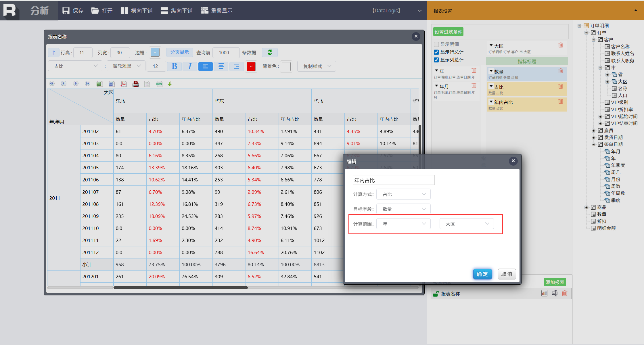This screenshot has height=345, width=644.
Task: Click the 设置过滤条件 button
Action: click(x=448, y=32)
